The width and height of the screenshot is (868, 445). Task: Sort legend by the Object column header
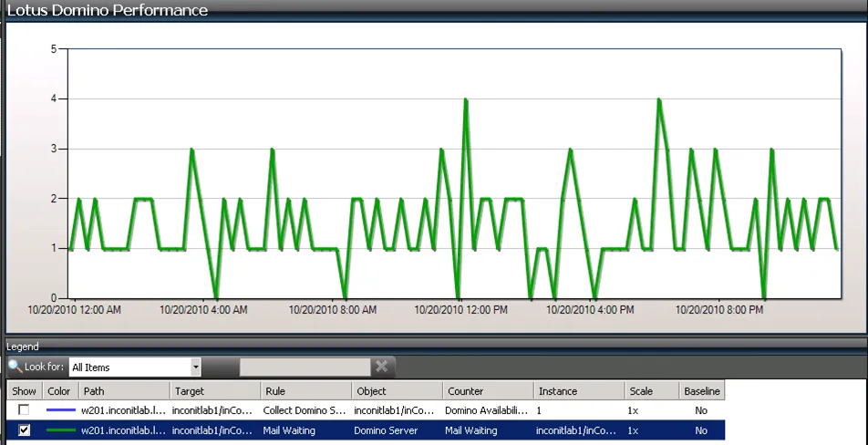pos(397,391)
